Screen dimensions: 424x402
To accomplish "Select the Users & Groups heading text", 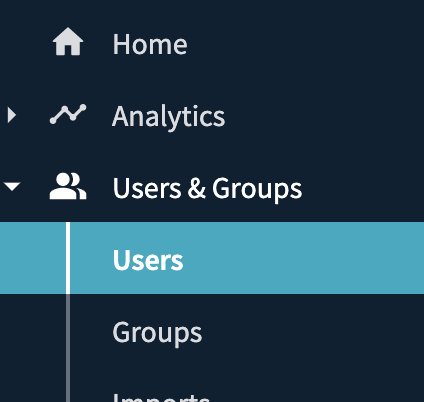I will coord(207,189).
